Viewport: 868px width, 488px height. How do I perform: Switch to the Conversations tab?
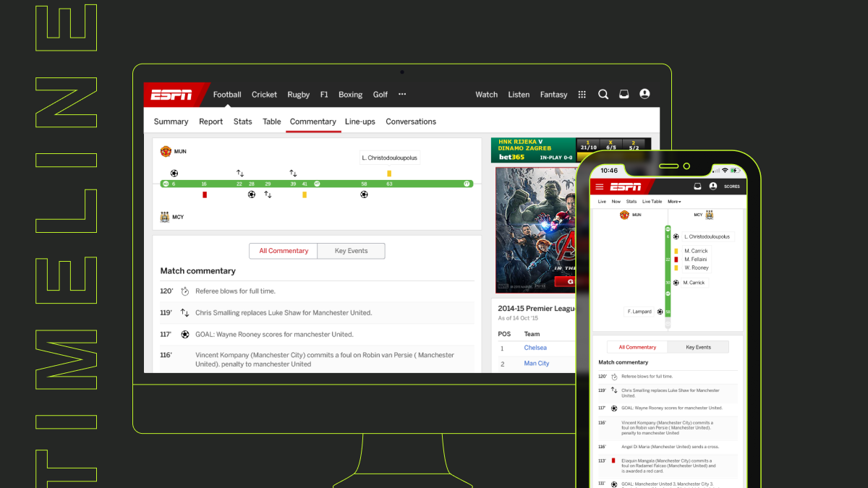(x=411, y=121)
